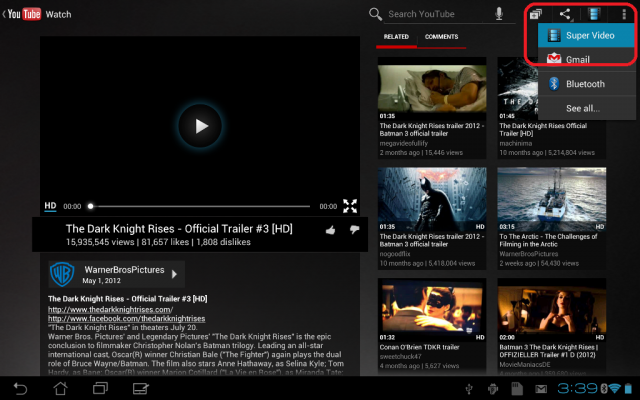This screenshot has height=400, width=640.
Task: Open the WarnerBrosPictures channel
Action: pos(116,274)
